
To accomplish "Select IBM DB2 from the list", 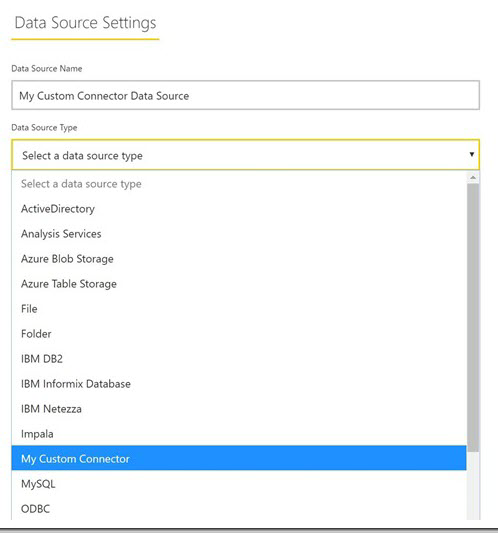I will coord(239,359).
